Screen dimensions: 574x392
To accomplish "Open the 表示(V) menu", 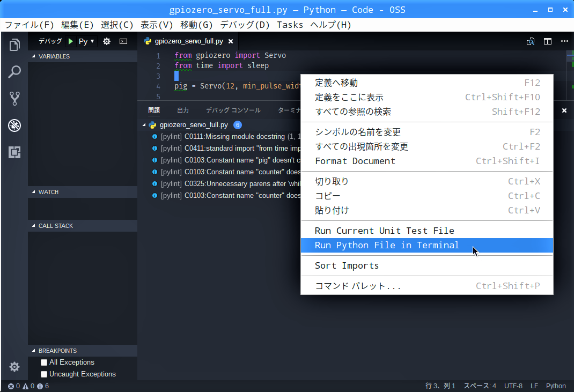I will coord(157,25).
